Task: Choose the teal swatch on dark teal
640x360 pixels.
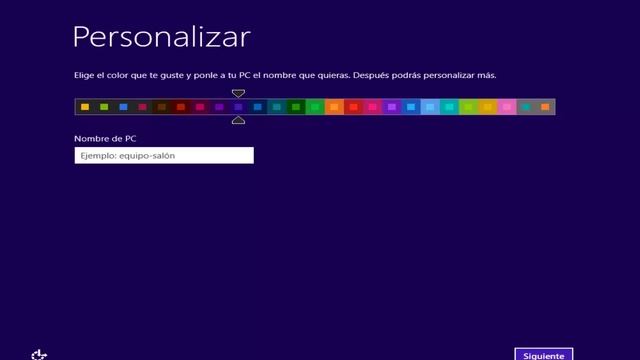Action: pos(277,107)
